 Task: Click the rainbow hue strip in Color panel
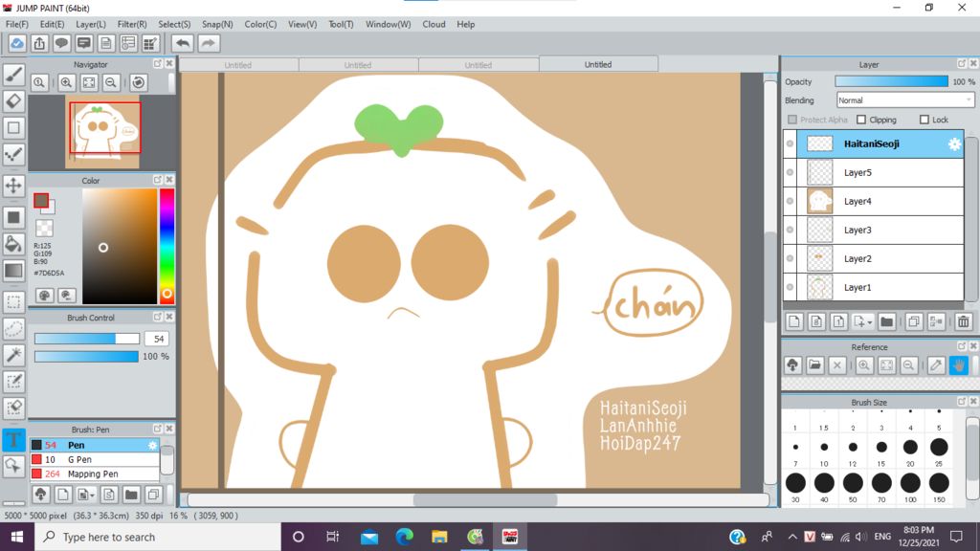click(x=167, y=246)
